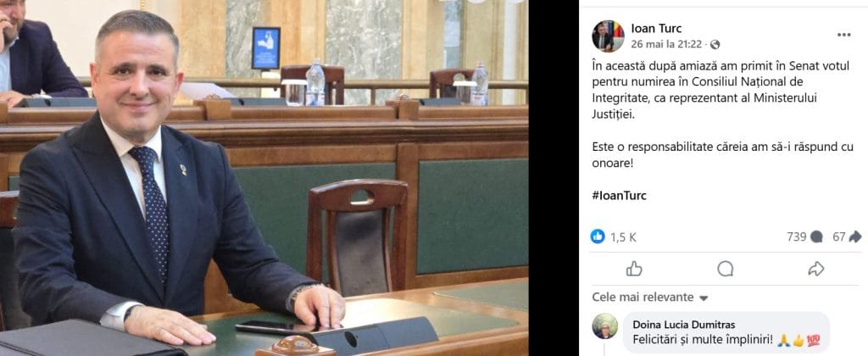The height and width of the screenshot is (356, 868).
Task: Click Doina Lucia Dumitras's avatar
Action: click(x=604, y=326)
